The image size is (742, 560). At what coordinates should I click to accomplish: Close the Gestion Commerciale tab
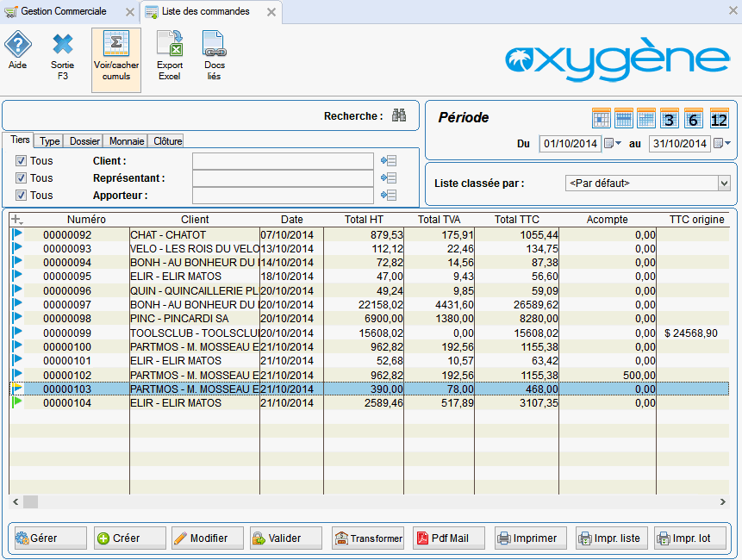click(129, 12)
